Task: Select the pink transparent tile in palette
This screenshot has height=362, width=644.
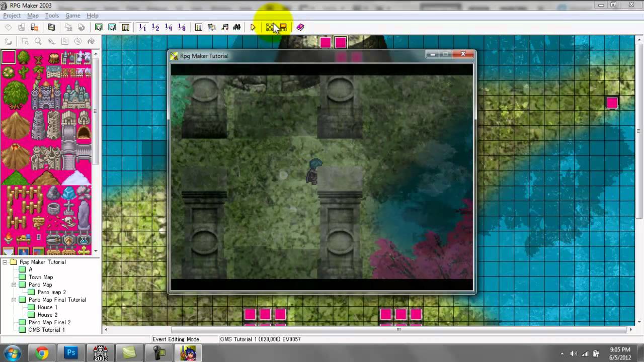Action: tap(8, 57)
